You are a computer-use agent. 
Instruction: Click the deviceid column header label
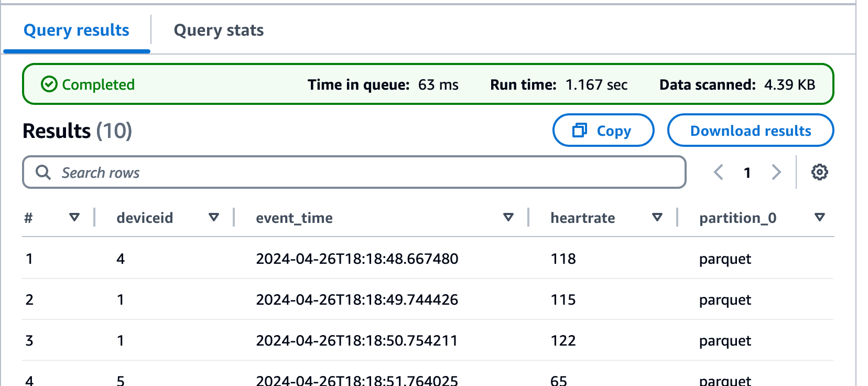pos(145,218)
